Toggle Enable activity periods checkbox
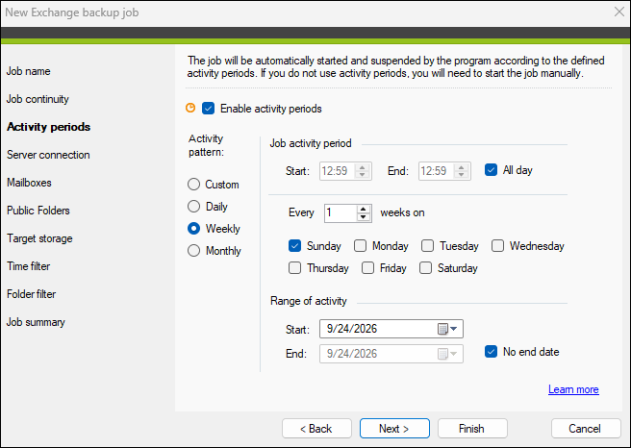The image size is (631, 448). click(208, 108)
